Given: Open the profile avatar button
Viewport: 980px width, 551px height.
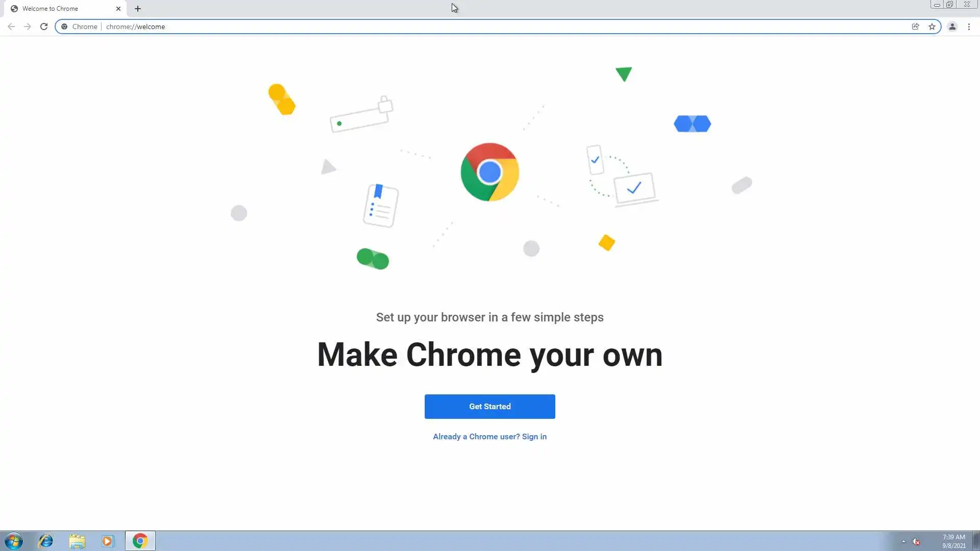Looking at the screenshot, I should coord(952,27).
